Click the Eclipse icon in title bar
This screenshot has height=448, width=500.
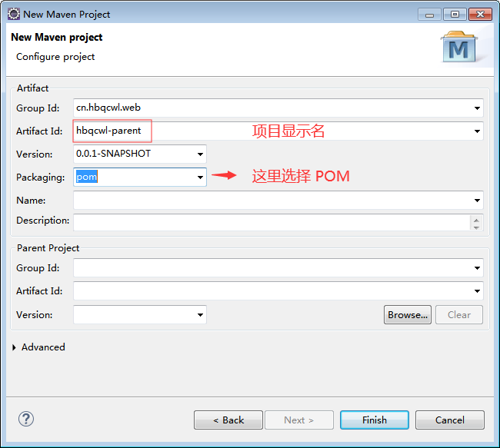(13, 14)
